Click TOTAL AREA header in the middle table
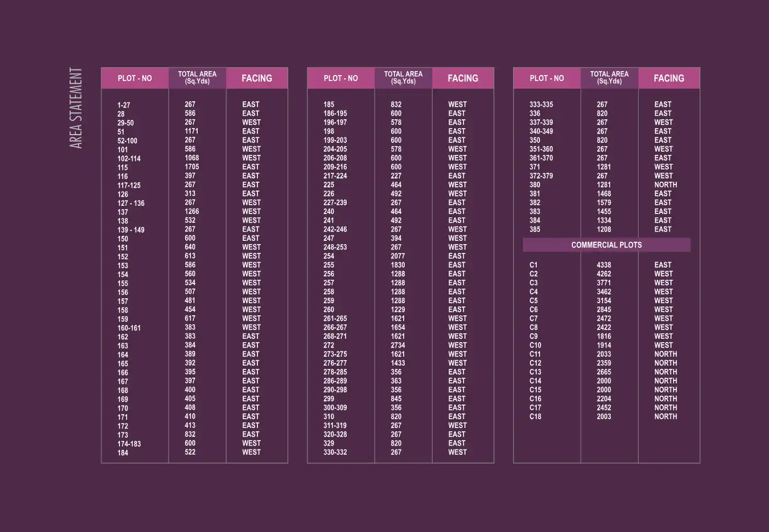This screenshot has height=532, width=769. click(403, 78)
